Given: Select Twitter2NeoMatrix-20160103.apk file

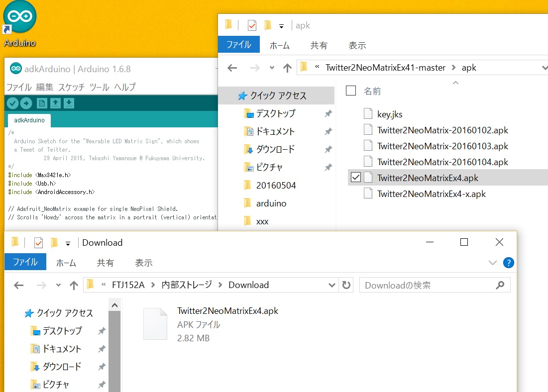Looking at the screenshot, I should tap(442, 146).
